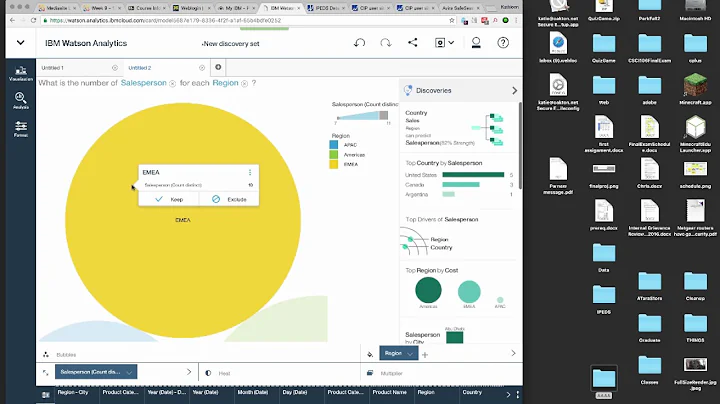Click the data tray options dots icon
The image size is (720, 404).
coord(518,395)
